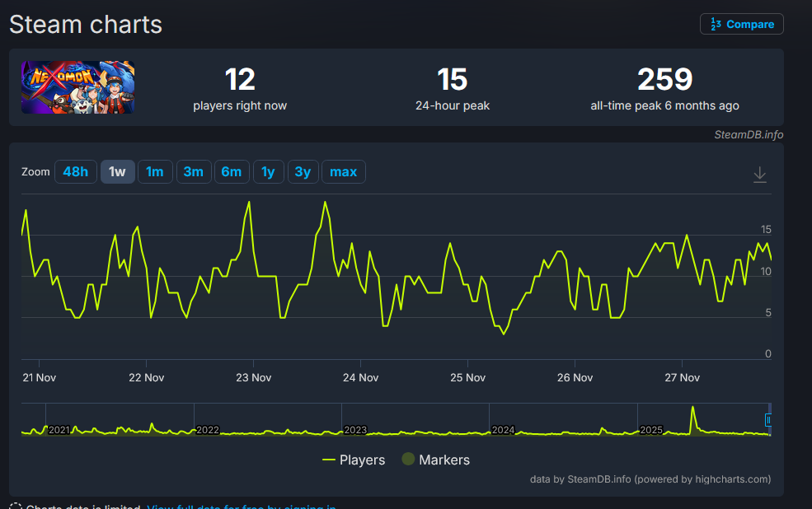
Task: Click the '12' players right now value
Action: (240, 80)
